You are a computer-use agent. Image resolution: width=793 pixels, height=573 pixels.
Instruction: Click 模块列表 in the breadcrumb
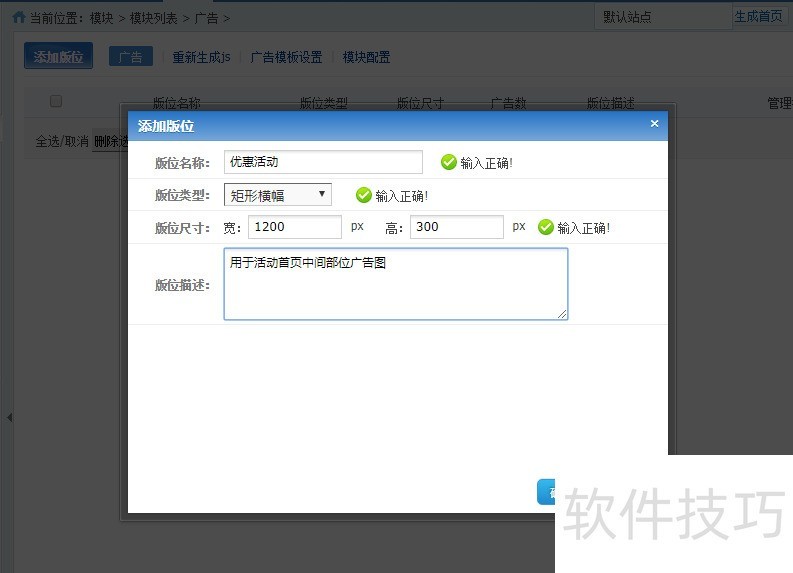pyautogui.click(x=154, y=18)
